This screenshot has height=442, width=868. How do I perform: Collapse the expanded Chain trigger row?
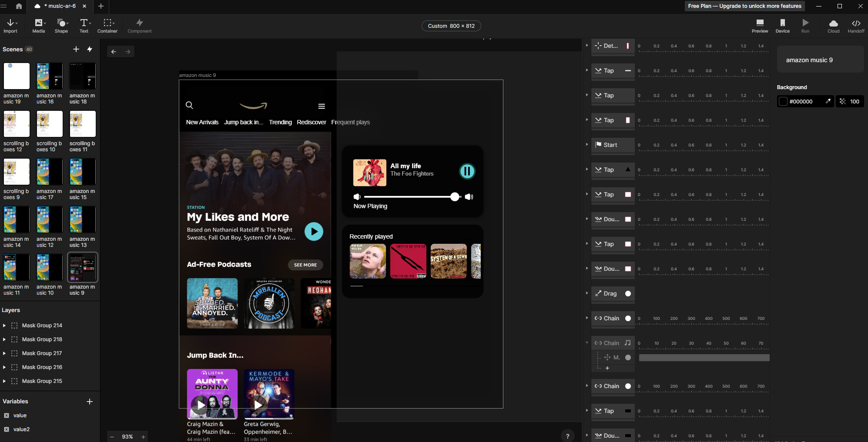point(587,342)
